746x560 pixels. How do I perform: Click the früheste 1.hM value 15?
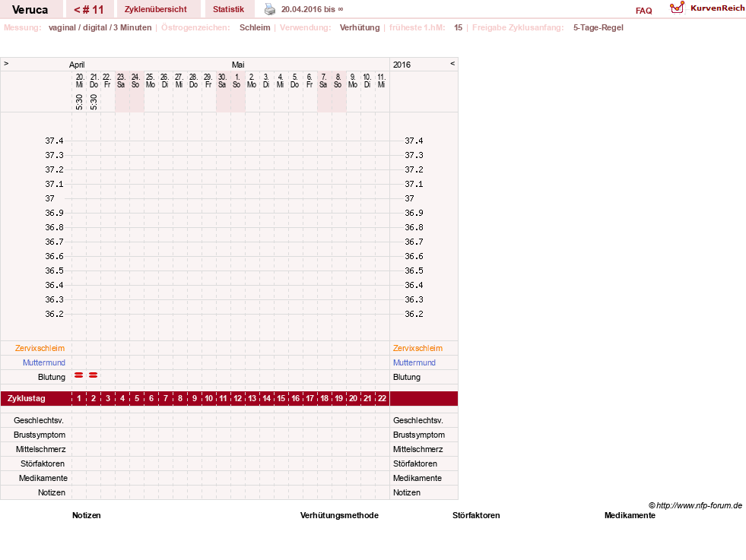(458, 27)
